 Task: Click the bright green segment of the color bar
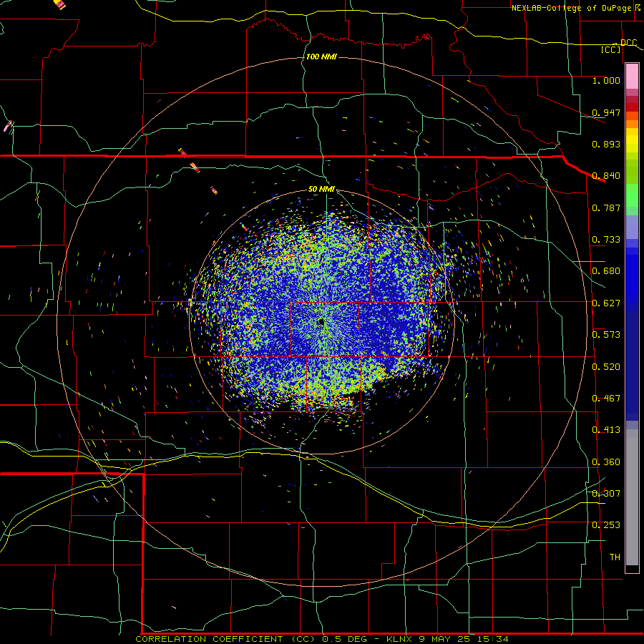[x=632, y=195]
